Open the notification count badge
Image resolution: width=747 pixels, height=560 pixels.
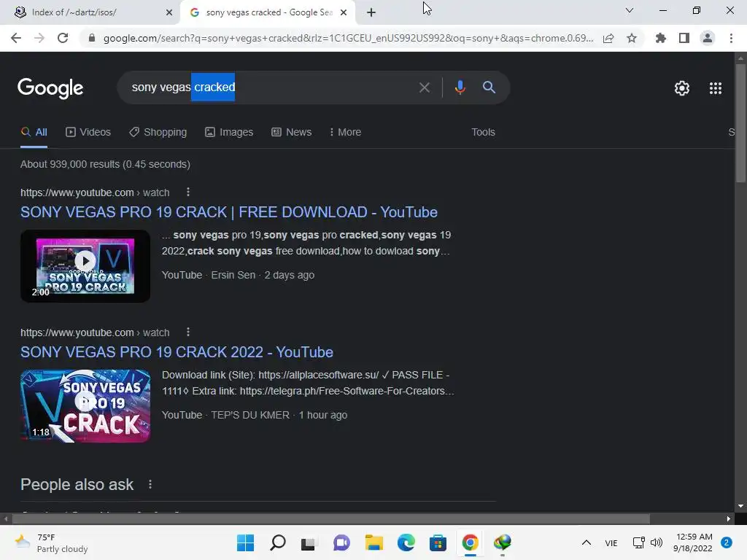tap(727, 542)
